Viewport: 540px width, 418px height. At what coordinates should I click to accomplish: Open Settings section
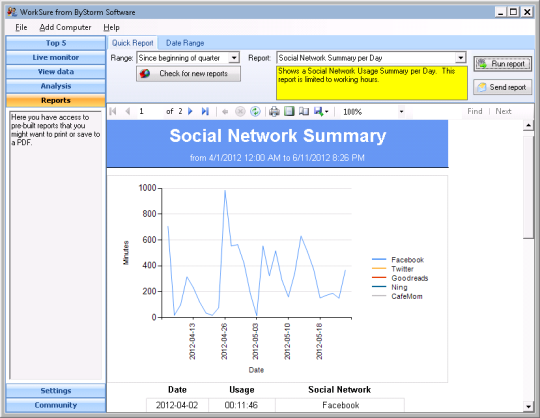pyautogui.click(x=56, y=391)
